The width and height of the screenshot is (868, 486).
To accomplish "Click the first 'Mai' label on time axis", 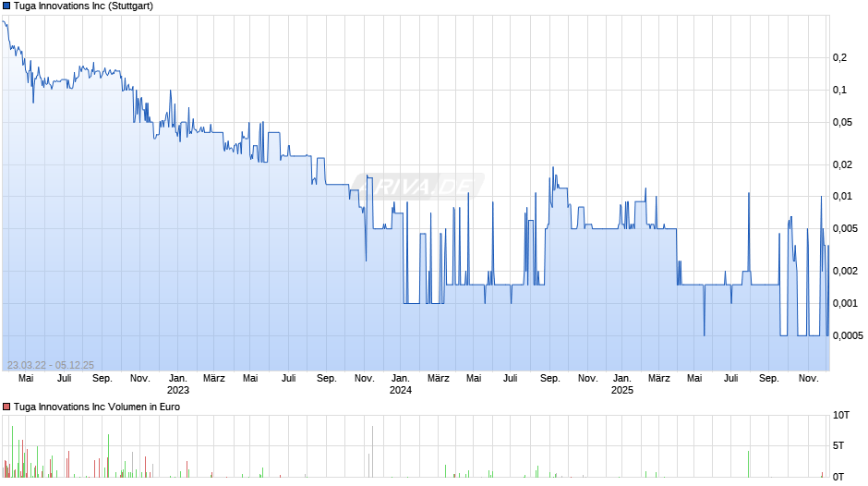I will tap(26, 378).
